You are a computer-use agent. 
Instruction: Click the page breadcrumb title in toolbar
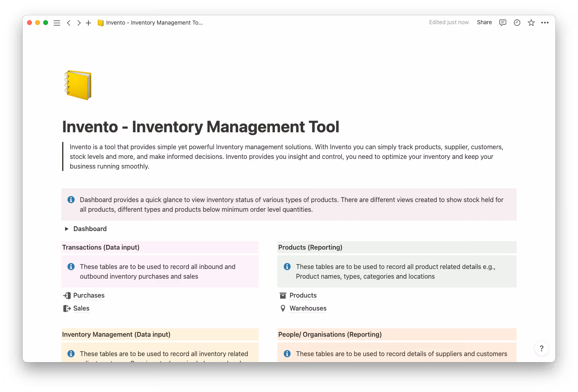tap(154, 23)
